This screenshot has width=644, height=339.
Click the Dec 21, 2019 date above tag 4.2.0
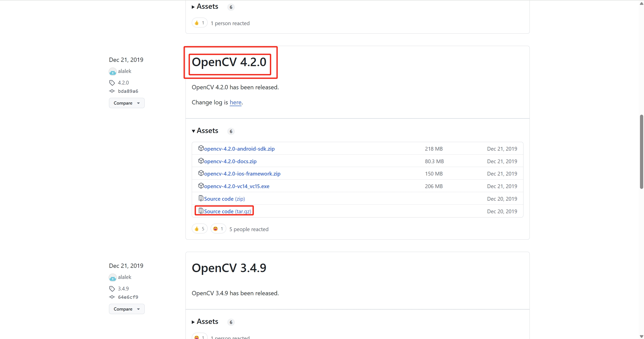point(126,60)
